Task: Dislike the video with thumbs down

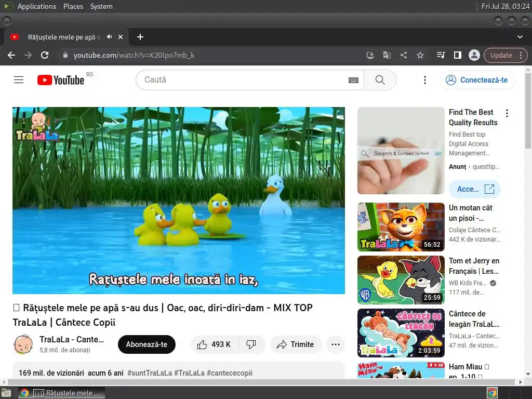Action: click(251, 344)
